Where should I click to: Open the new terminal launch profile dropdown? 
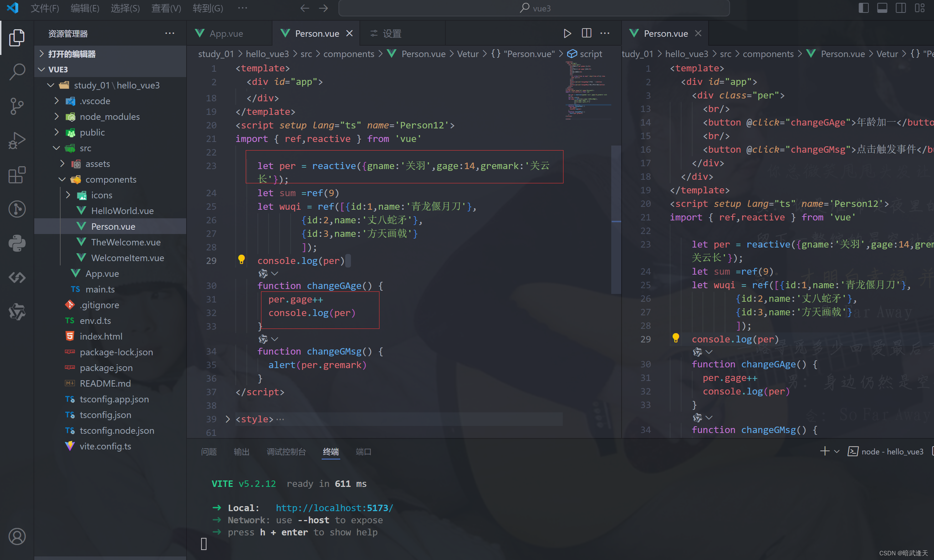point(837,451)
